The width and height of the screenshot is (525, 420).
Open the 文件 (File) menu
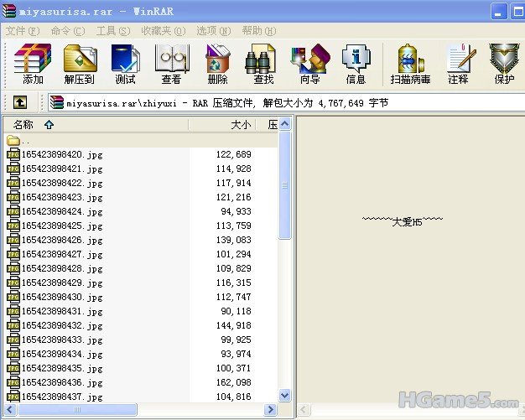point(23,30)
